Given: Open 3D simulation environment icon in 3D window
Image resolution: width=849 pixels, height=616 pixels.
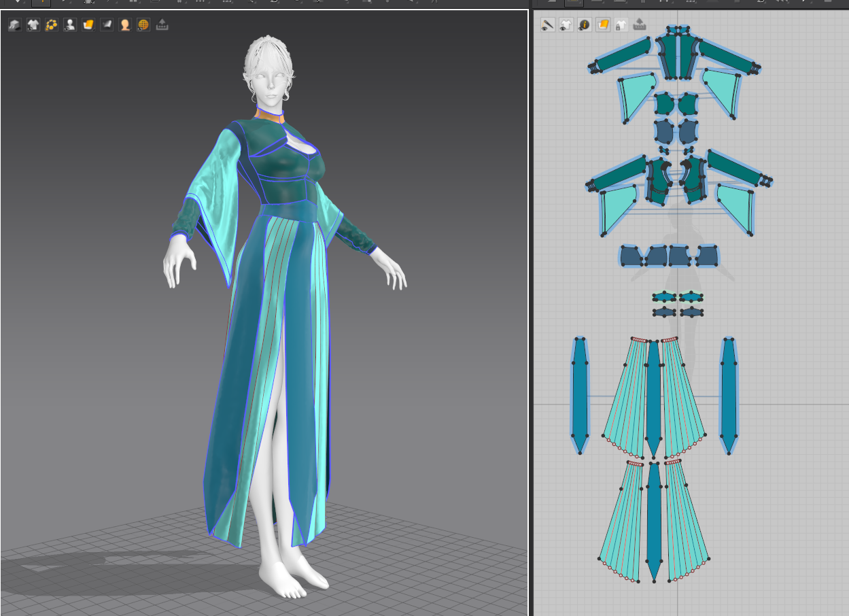Looking at the screenshot, I should pyautogui.click(x=15, y=25).
